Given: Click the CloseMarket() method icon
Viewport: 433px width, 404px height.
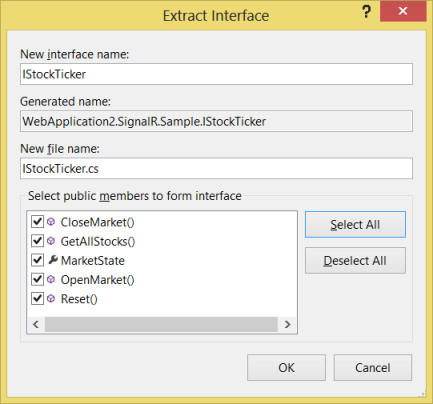Looking at the screenshot, I should click(51, 222).
